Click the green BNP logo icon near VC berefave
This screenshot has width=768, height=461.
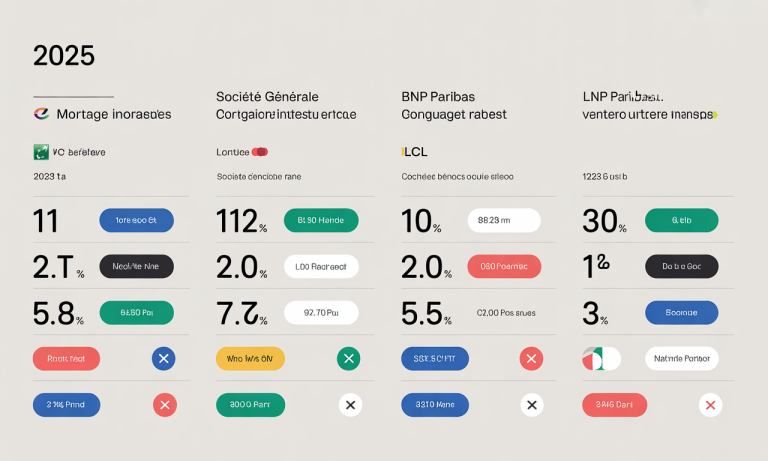pyautogui.click(x=41, y=152)
